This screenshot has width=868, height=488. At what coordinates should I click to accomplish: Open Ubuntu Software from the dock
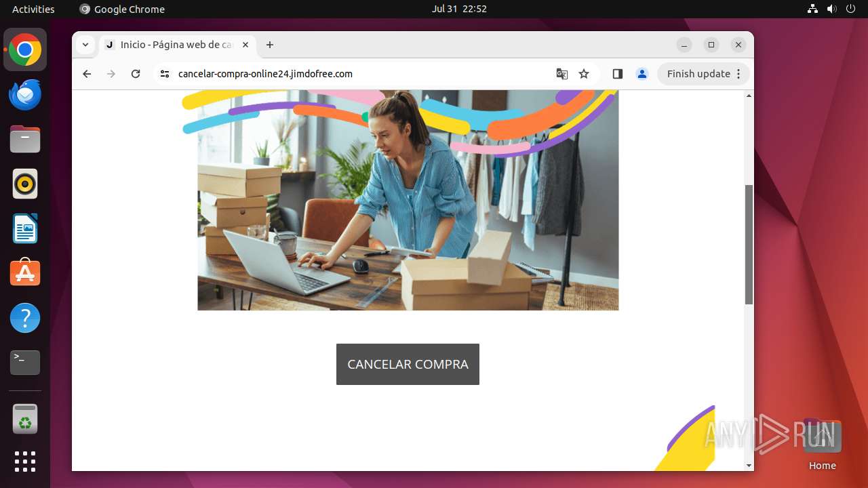[25, 273]
